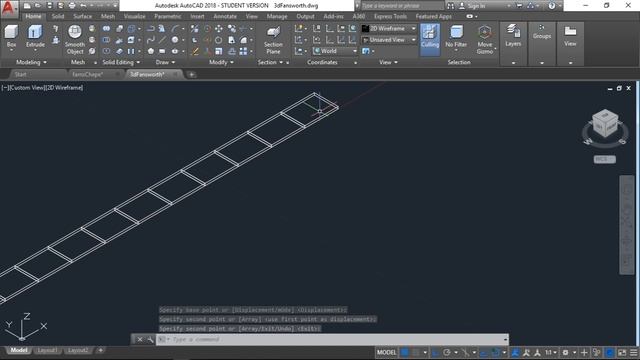Image resolution: width=640 pixels, height=360 pixels.
Task: Toggle Polar tracking in status bar
Action: point(447,352)
